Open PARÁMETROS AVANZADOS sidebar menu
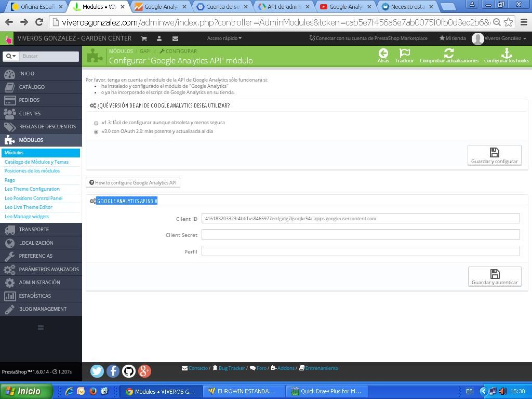 (x=41, y=269)
